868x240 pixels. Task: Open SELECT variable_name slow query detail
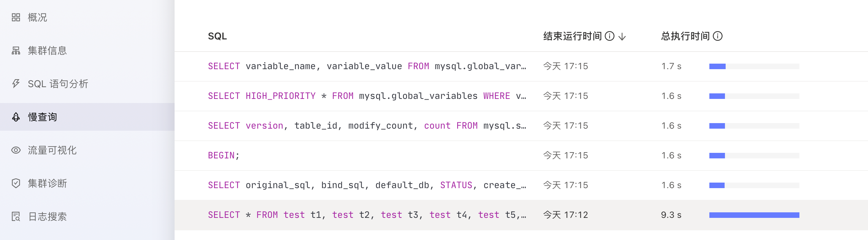(x=366, y=66)
